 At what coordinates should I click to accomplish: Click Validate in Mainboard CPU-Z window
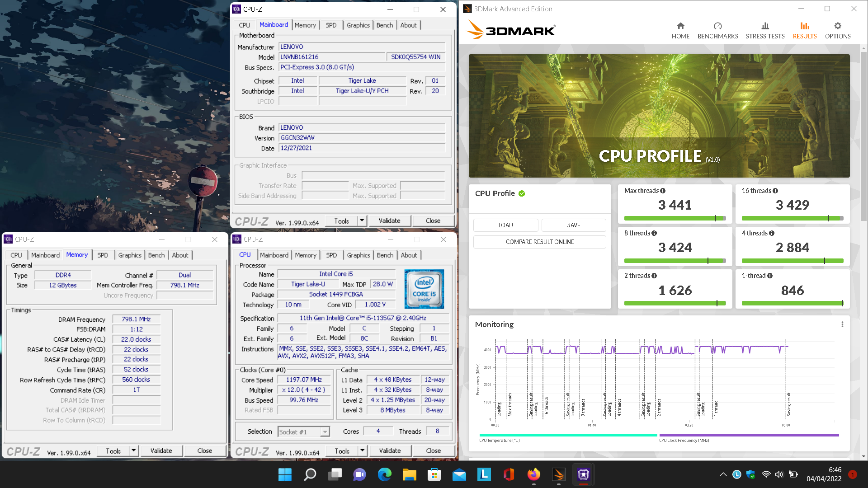pyautogui.click(x=389, y=221)
